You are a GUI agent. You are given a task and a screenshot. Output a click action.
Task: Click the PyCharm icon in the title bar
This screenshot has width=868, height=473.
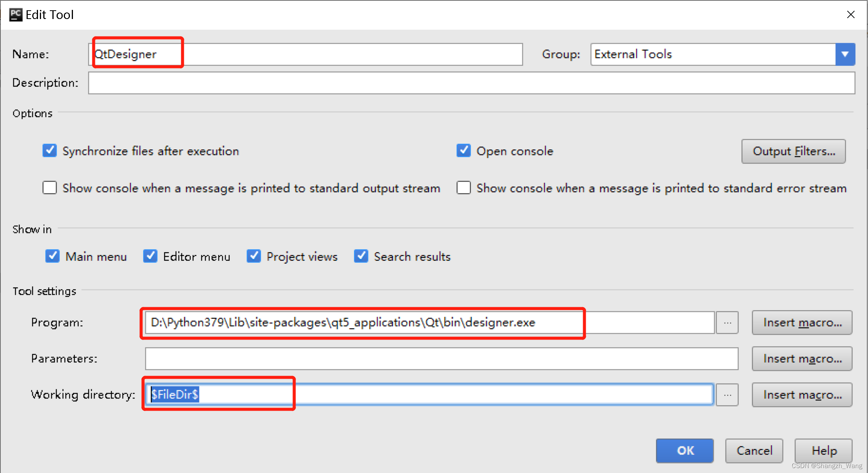(16, 15)
